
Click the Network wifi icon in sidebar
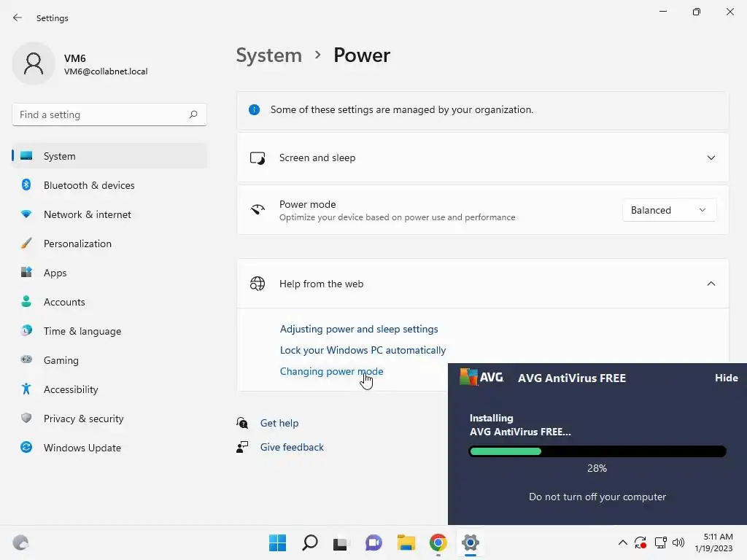(26, 214)
